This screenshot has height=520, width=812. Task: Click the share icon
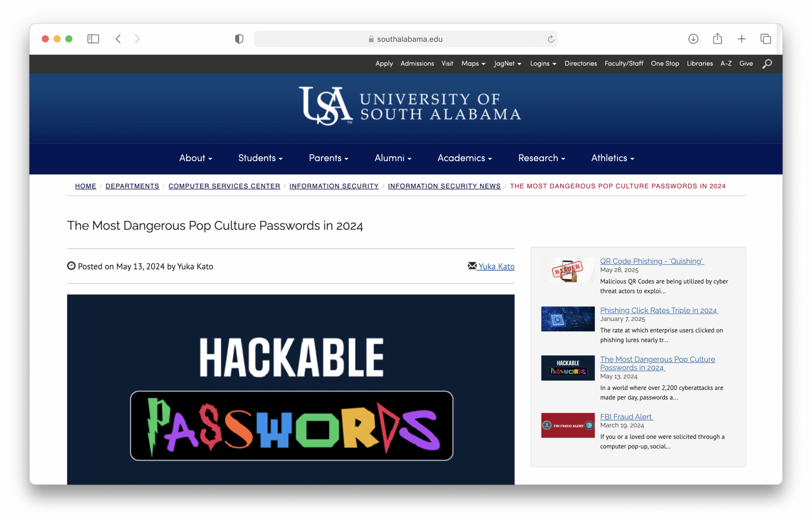click(x=717, y=39)
